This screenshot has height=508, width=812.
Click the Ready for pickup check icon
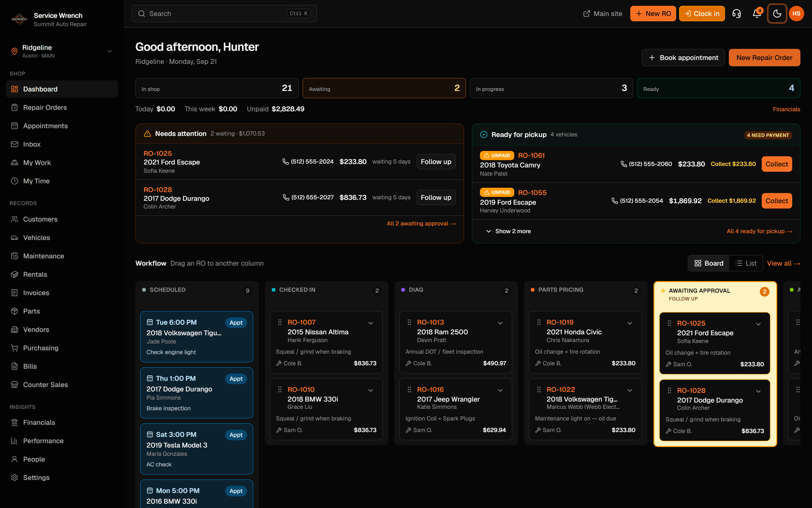(484, 134)
